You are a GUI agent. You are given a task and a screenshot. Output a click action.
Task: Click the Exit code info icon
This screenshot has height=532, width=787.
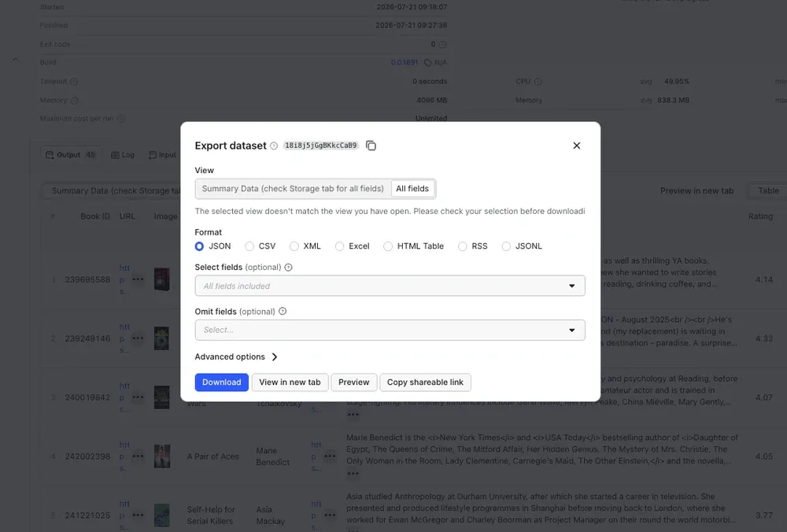[x=442, y=45]
